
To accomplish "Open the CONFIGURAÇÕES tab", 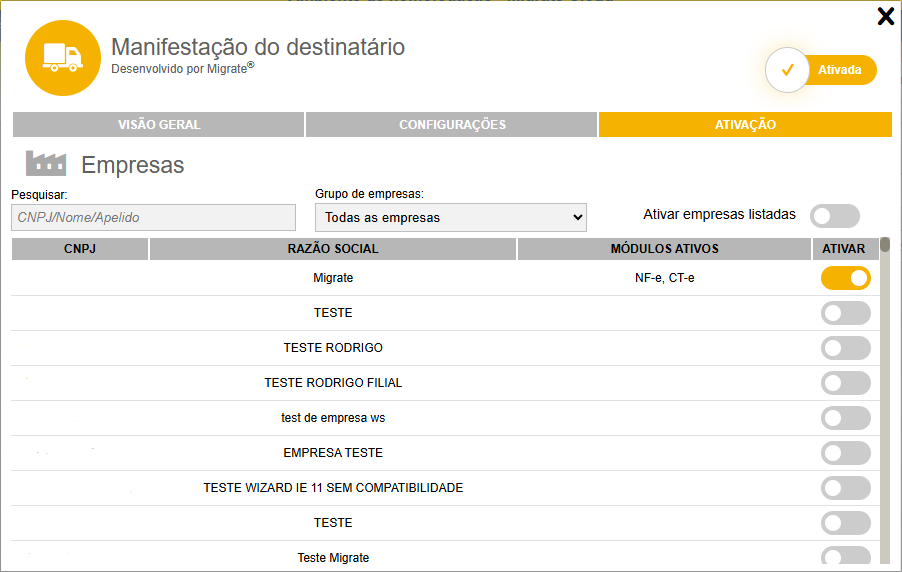I will coord(452,125).
